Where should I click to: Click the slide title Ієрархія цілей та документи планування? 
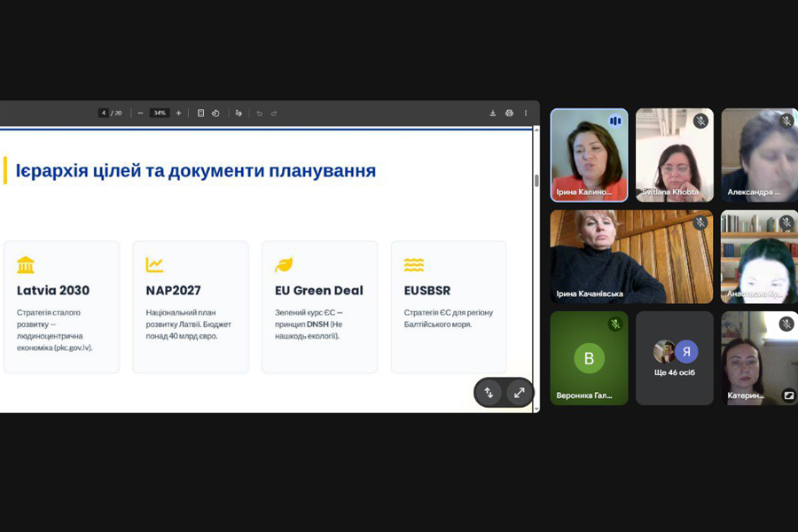pyautogui.click(x=195, y=170)
